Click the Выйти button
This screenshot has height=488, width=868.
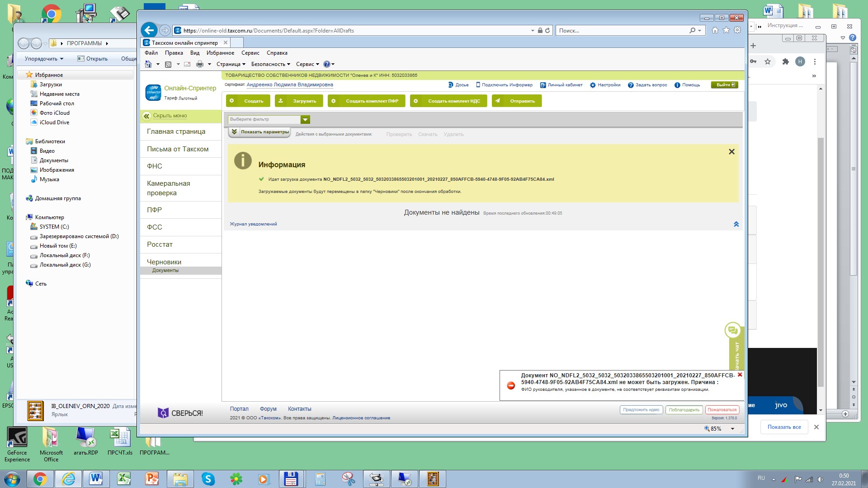click(725, 85)
